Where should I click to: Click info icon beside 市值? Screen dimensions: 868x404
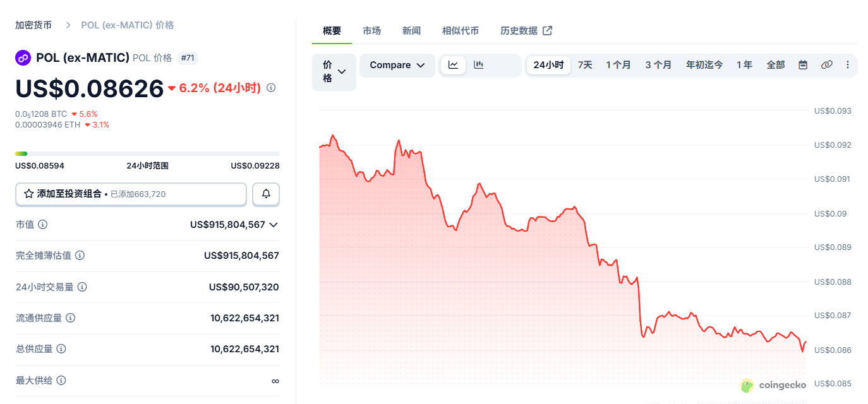(43, 225)
